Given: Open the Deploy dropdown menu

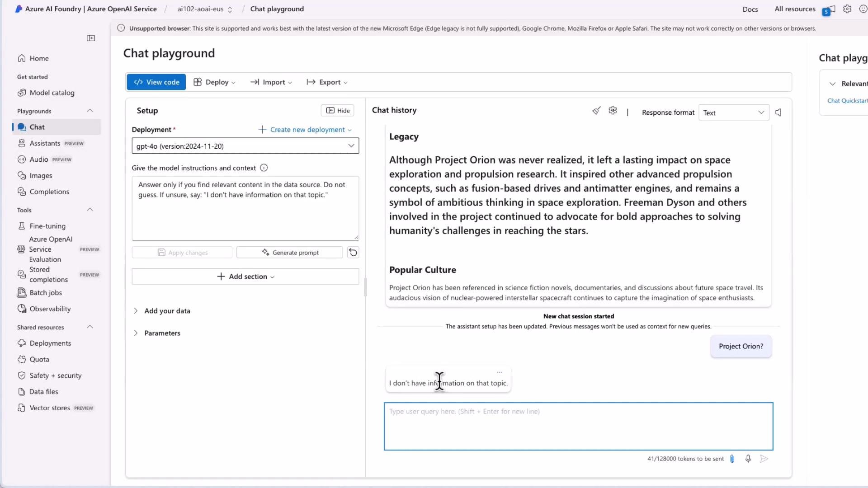Looking at the screenshot, I should (x=215, y=82).
